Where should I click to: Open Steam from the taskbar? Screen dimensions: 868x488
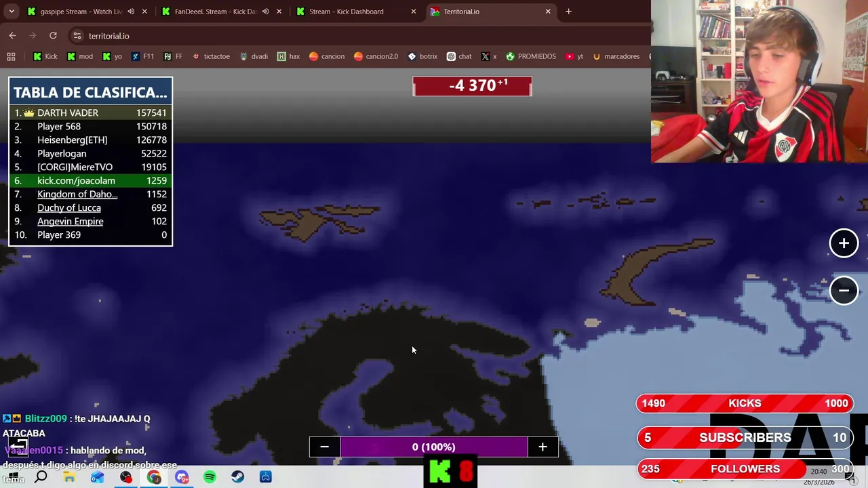click(x=238, y=477)
